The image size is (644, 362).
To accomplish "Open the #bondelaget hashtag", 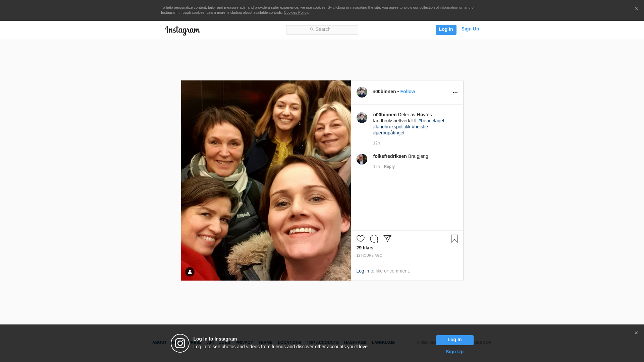I will point(431,121).
